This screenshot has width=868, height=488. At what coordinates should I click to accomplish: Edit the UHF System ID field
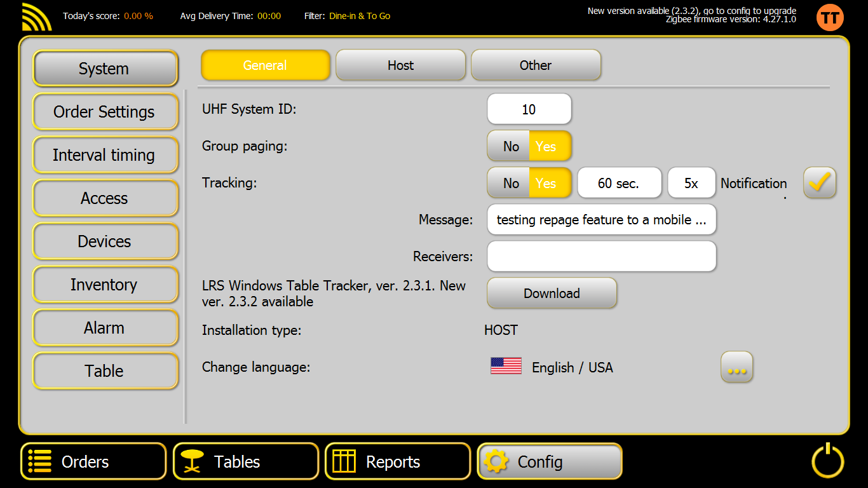(x=529, y=109)
